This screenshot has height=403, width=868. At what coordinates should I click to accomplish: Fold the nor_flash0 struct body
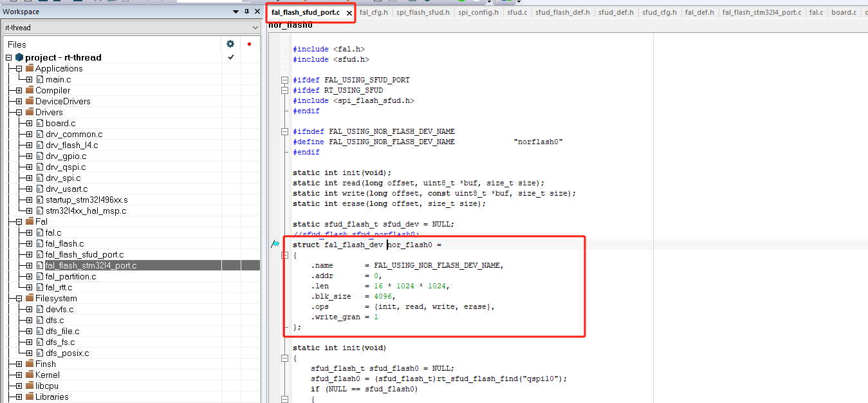coord(284,255)
